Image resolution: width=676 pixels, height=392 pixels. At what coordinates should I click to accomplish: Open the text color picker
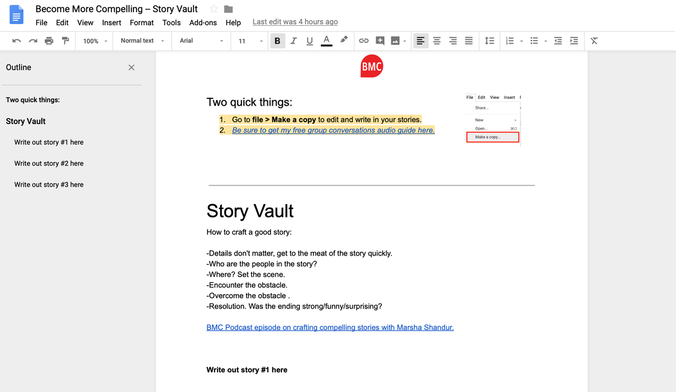(327, 41)
